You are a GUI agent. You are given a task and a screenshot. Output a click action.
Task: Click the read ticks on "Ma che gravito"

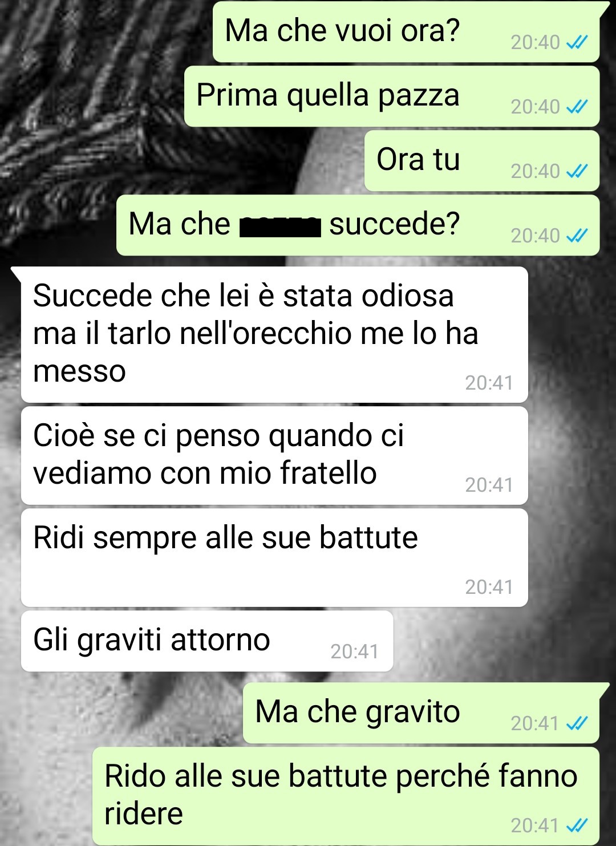pos(577,723)
